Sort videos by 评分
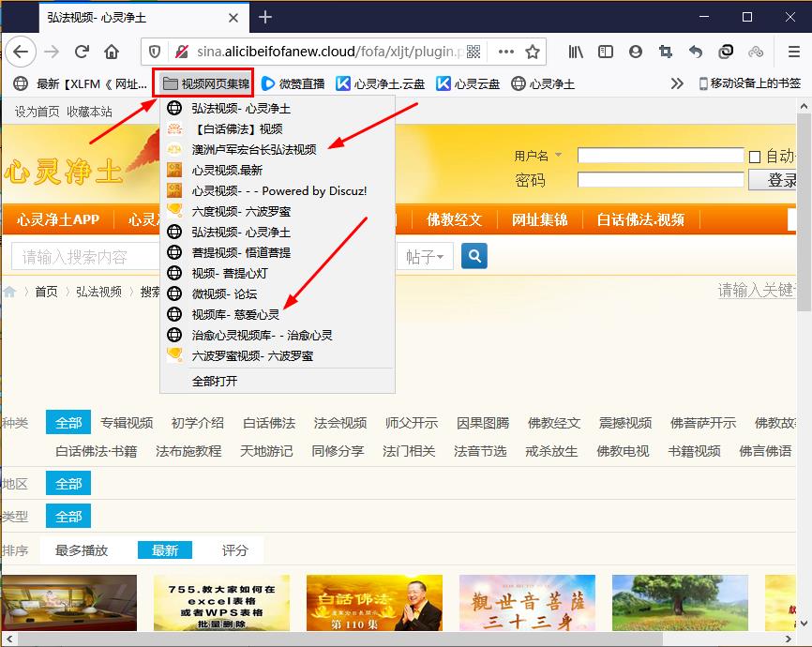 (234, 550)
